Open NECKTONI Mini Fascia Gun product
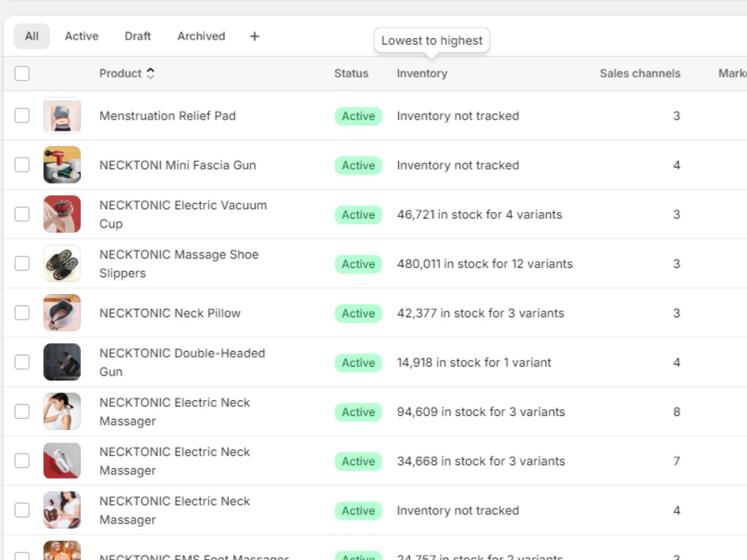 (x=178, y=165)
